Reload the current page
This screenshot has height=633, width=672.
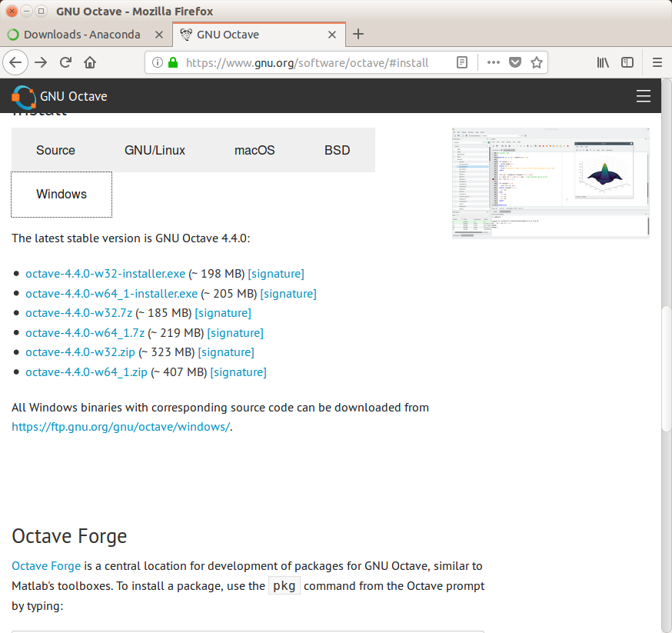tap(65, 62)
